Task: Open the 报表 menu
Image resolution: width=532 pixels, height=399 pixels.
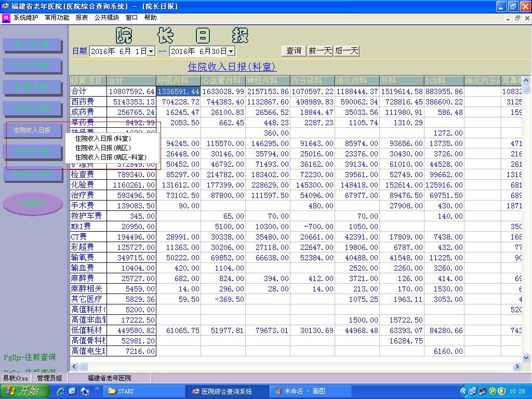Action: point(82,18)
